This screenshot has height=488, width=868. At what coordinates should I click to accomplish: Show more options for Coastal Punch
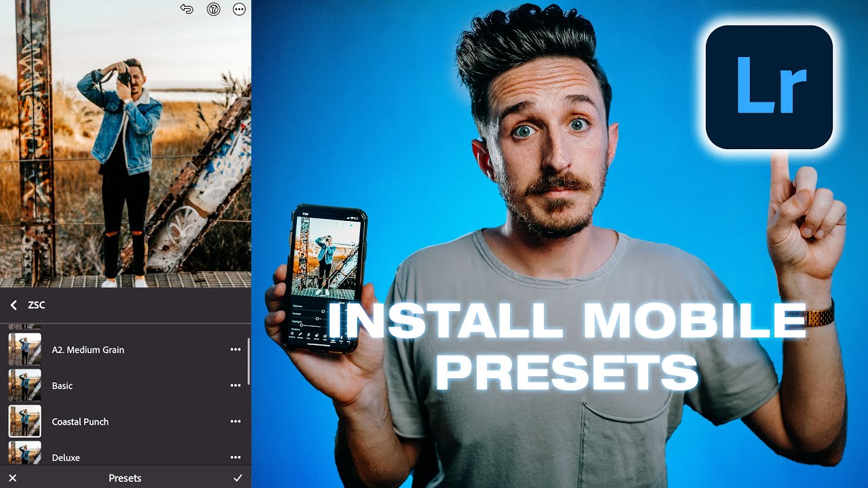[235, 422]
